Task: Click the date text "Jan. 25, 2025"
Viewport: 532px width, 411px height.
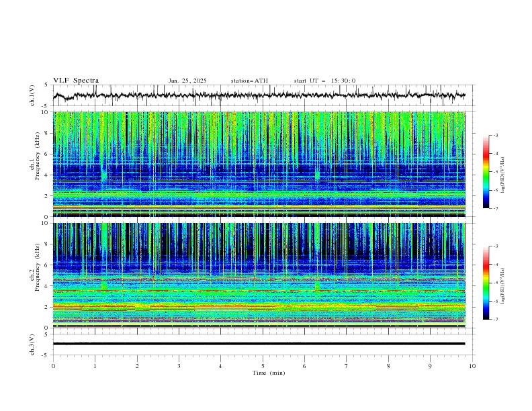Action: coord(187,81)
